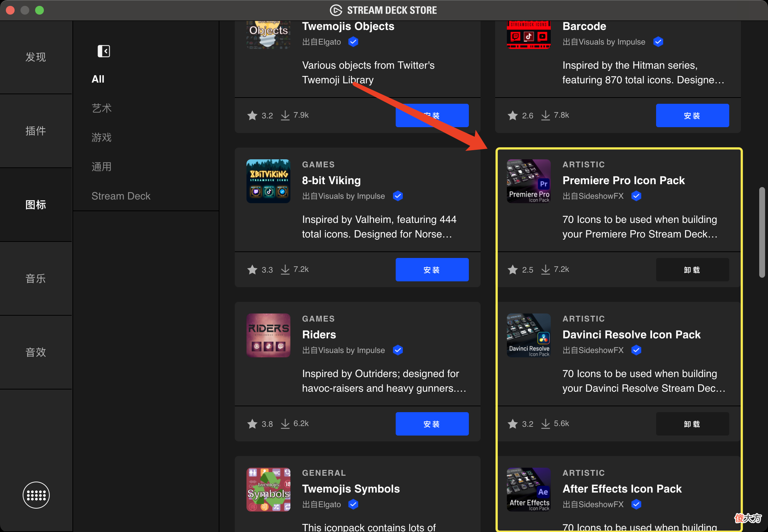The image size is (768, 532).
Task: Filter icons by 游戏 category
Action: (102, 137)
